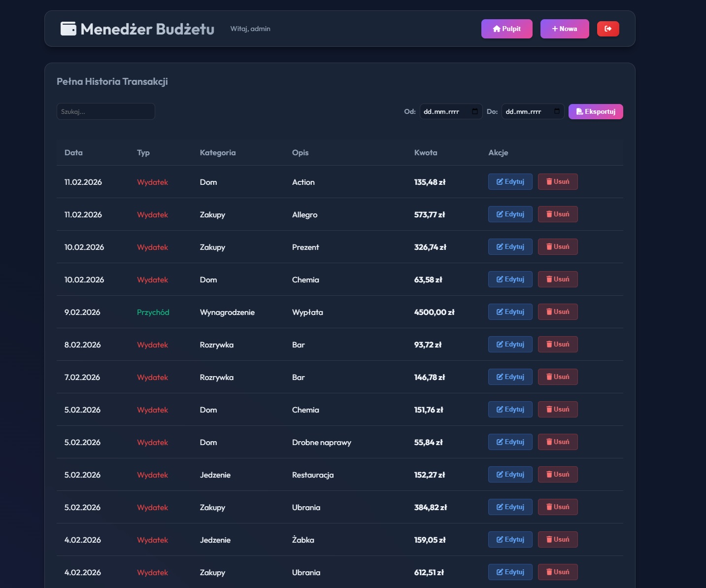Export transactions with Eksportuj button
This screenshot has width=706, height=588.
(x=595, y=111)
